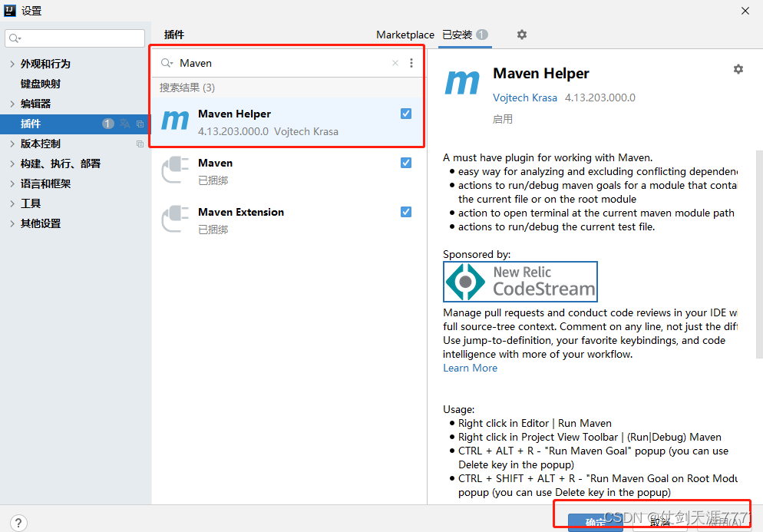Viewport: 763px width, 532px height.
Task: Select 插件 in the settings tree
Action: [x=31, y=124]
